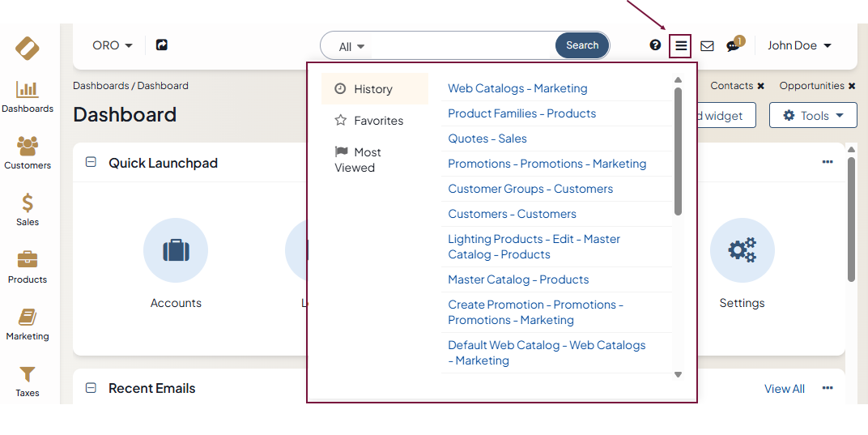Open the Quotes - Sales history link
Image resolution: width=868 pixels, height=435 pixels.
487,139
